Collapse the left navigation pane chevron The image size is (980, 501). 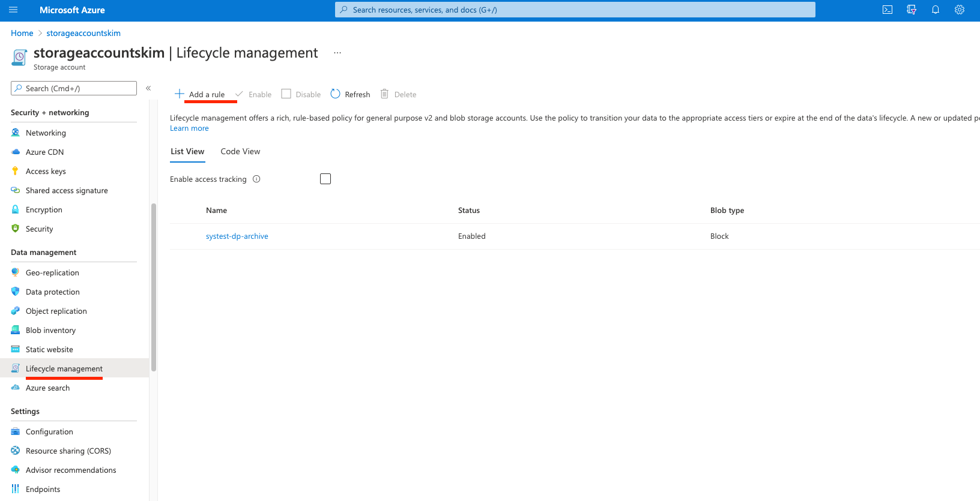[x=148, y=88]
